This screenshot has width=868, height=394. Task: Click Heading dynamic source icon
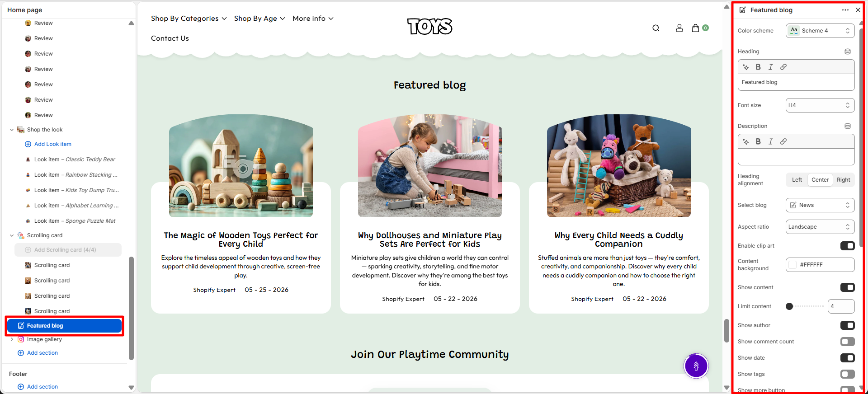(x=848, y=52)
